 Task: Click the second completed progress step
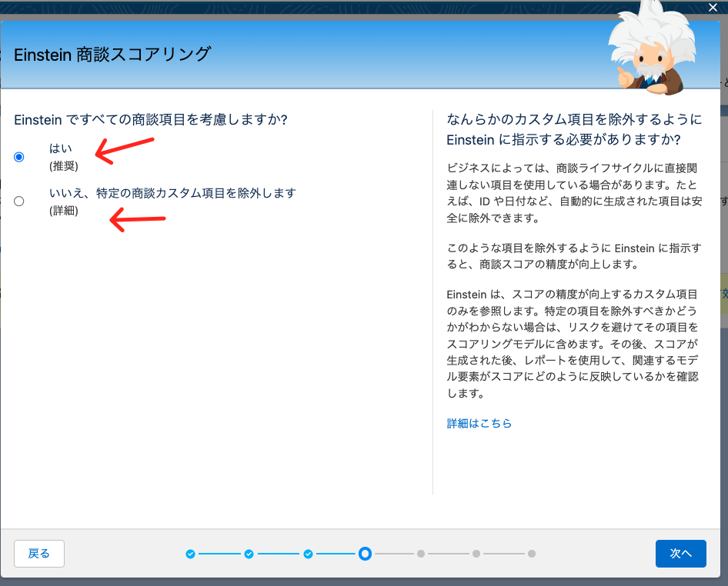tap(249, 554)
